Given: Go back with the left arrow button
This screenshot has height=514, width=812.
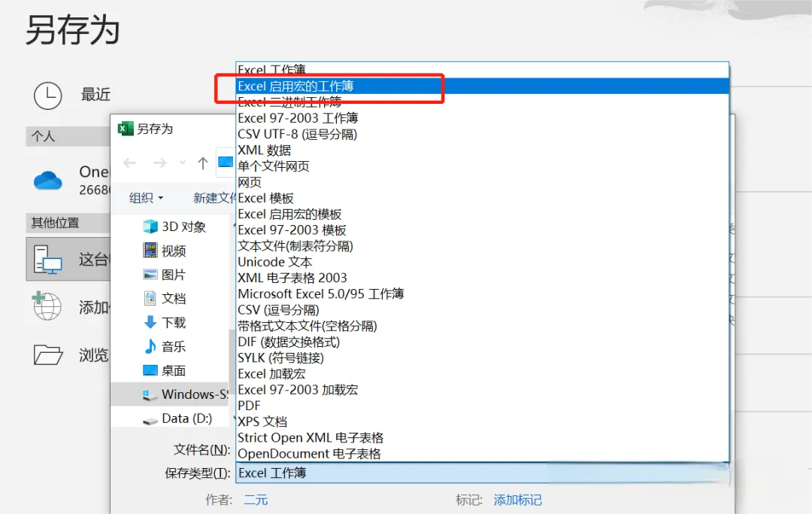Looking at the screenshot, I should [x=129, y=163].
